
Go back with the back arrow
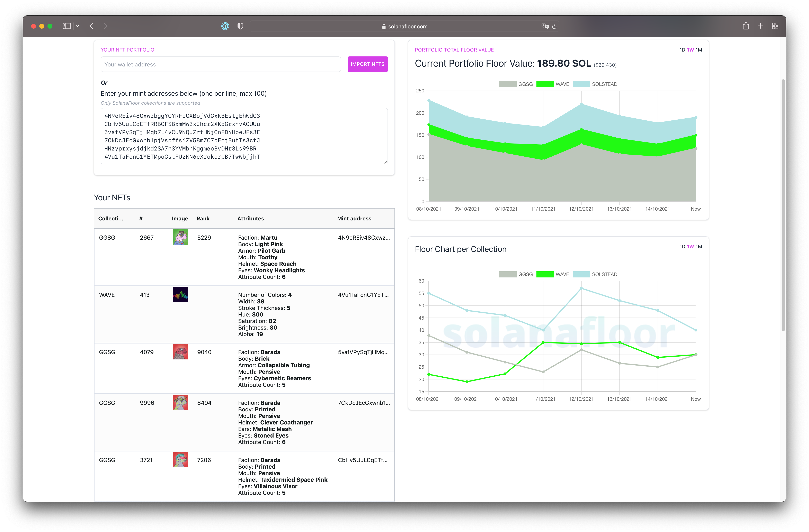(x=91, y=26)
